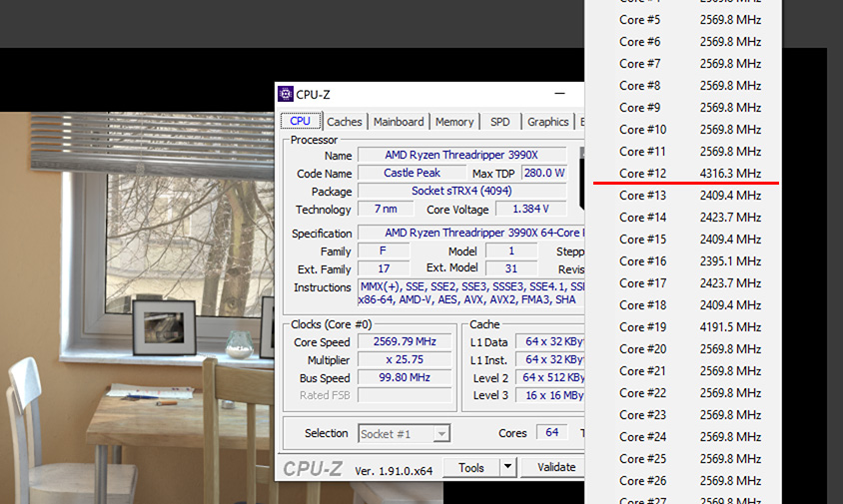
Task: Switch to the Memory tab
Action: [454, 122]
